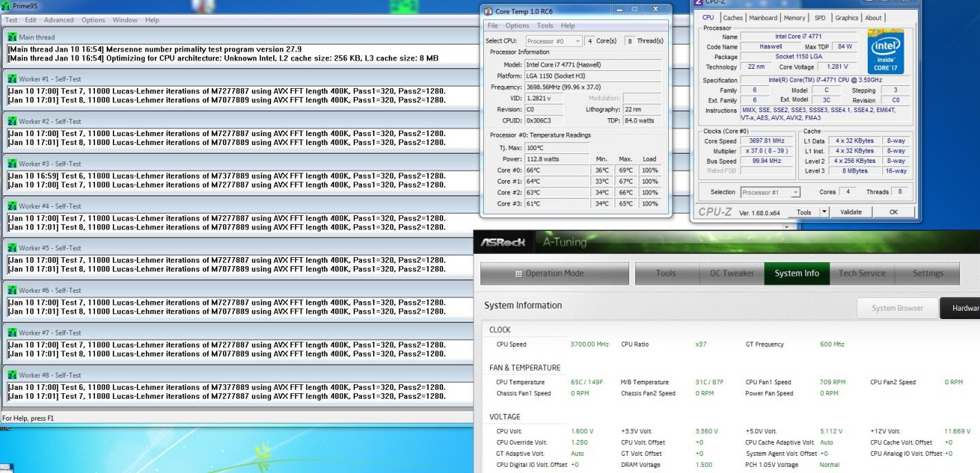
Task: Open the OC Tweaker tab in A-Tuning
Action: point(730,273)
